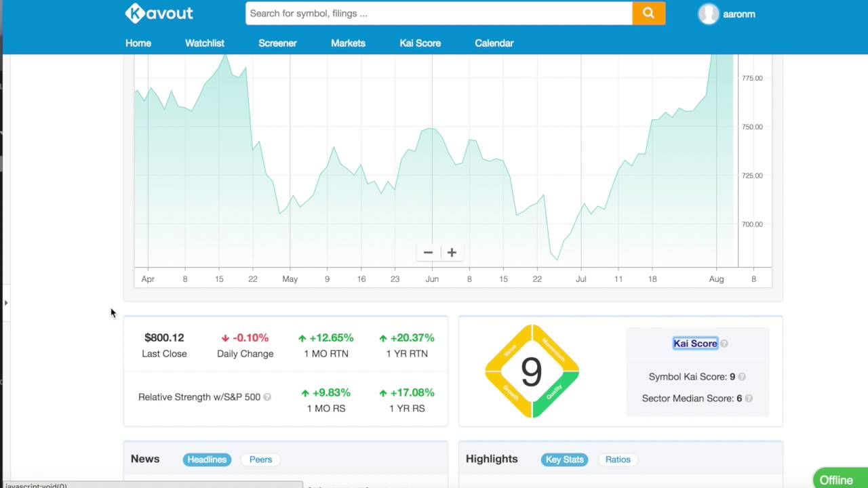Select the Headlines news toggle

point(207,460)
